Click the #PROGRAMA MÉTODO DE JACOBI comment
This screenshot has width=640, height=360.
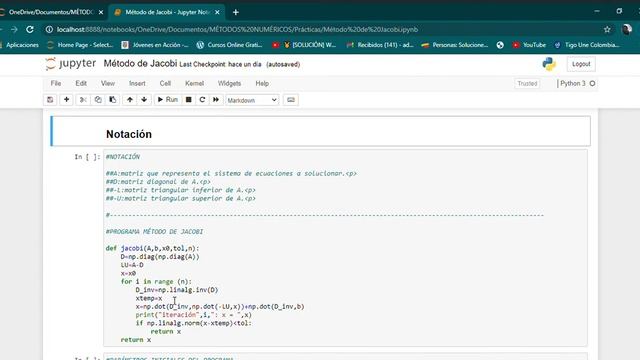click(x=154, y=231)
